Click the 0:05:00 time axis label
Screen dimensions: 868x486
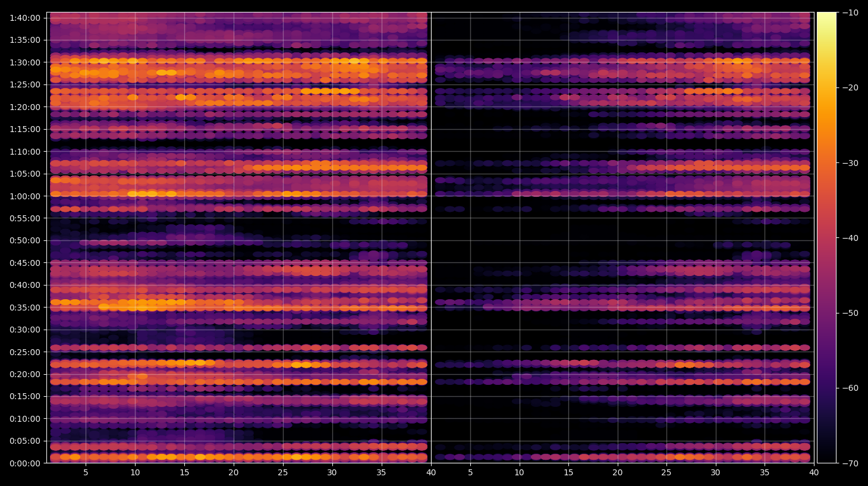point(25,441)
